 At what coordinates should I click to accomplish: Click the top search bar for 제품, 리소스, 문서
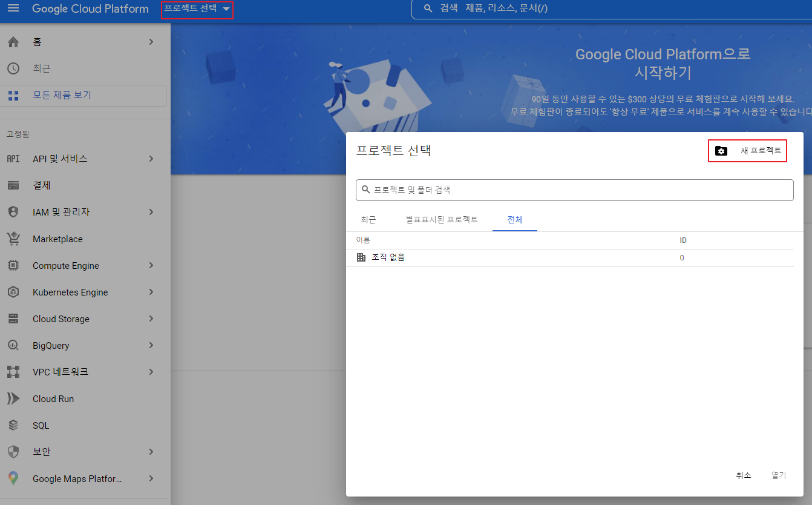coord(611,8)
